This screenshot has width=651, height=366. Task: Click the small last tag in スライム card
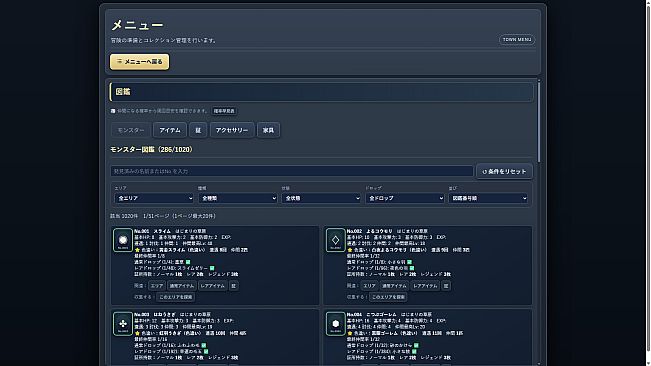point(233,286)
